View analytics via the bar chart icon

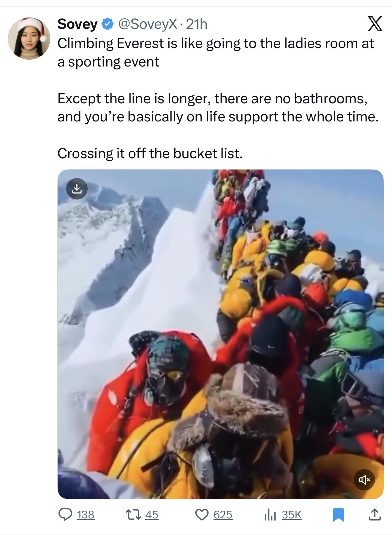tap(270, 515)
